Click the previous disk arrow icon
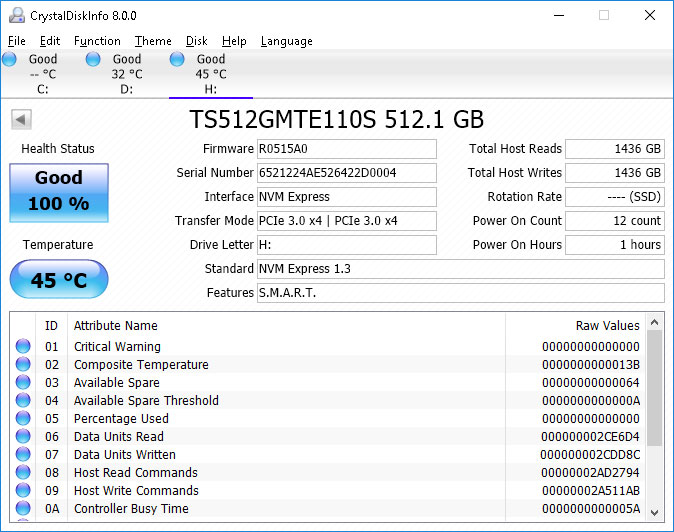This screenshot has height=532, width=674. pyautogui.click(x=21, y=120)
